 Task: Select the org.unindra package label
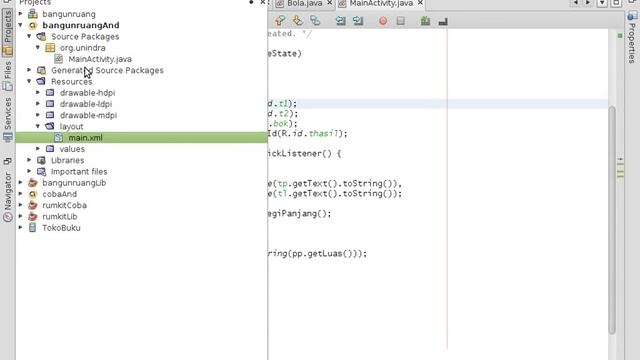pyautogui.click(x=82, y=48)
